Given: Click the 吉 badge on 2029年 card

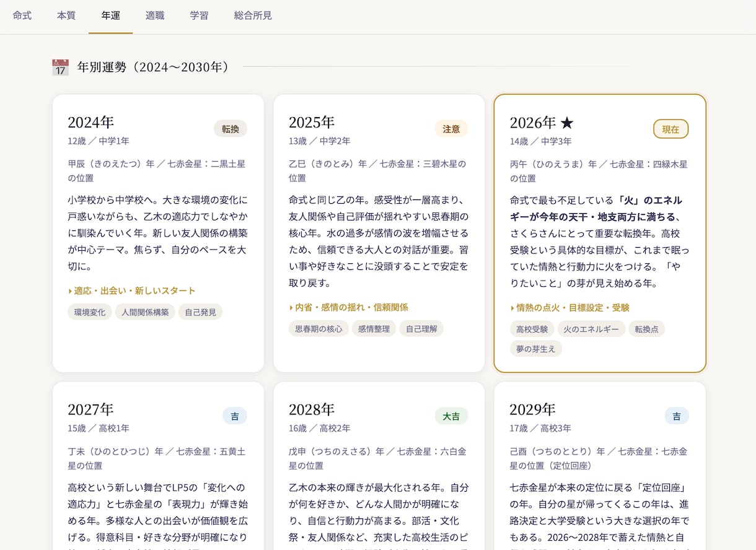Looking at the screenshot, I should pyautogui.click(x=677, y=416).
